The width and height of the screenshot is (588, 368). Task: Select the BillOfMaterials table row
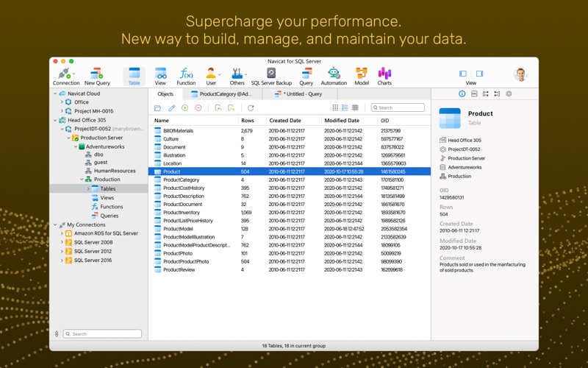tap(289, 131)
